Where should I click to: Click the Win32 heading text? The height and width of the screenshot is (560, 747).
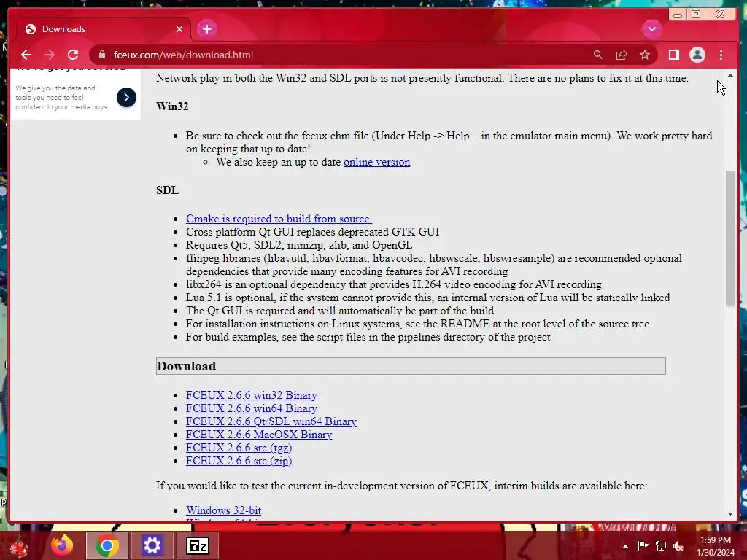[x=172, y=106]
